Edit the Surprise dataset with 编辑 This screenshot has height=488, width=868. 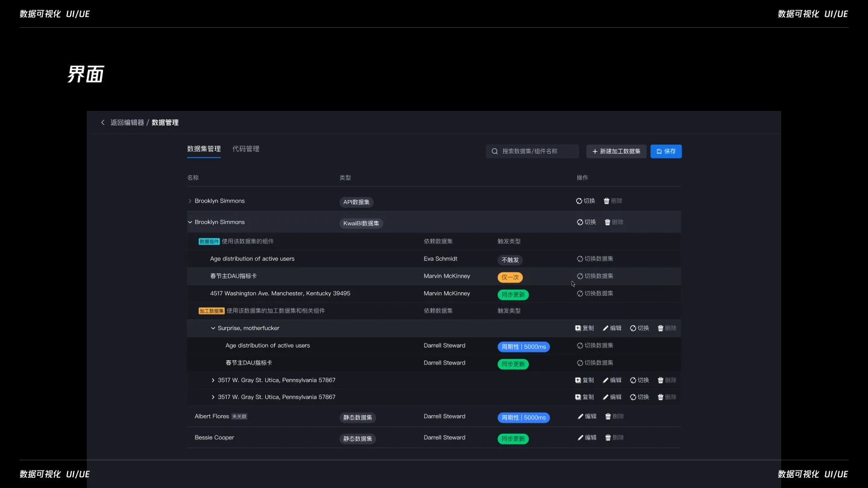pos(612,328)
